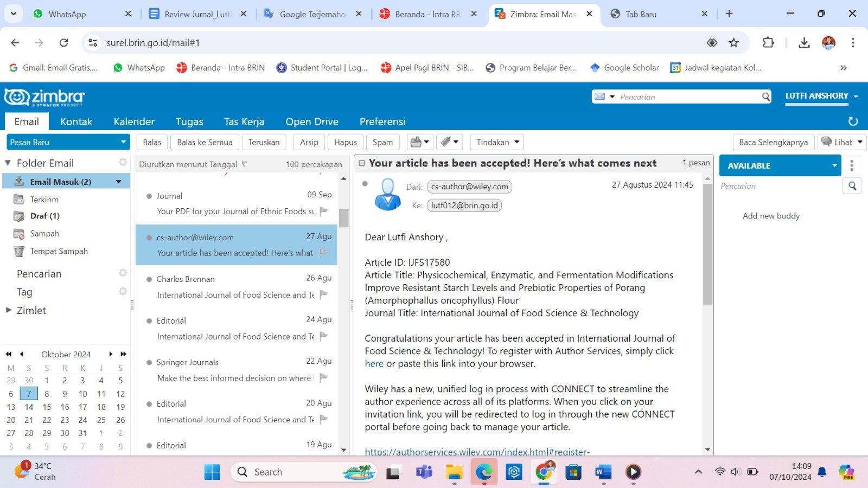Toggle read status dot in reading pane header
Screen dimensions: 868x488
click(x=365, y=184)
